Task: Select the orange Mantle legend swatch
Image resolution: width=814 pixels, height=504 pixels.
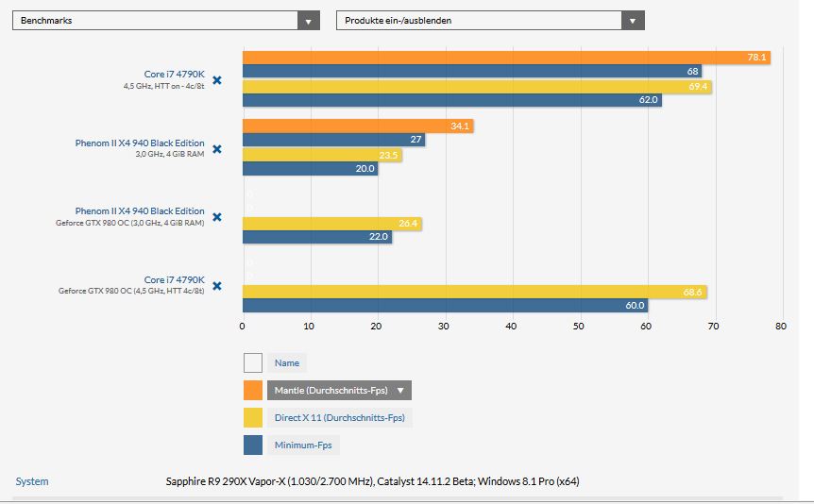Action: tap(253, 391)
